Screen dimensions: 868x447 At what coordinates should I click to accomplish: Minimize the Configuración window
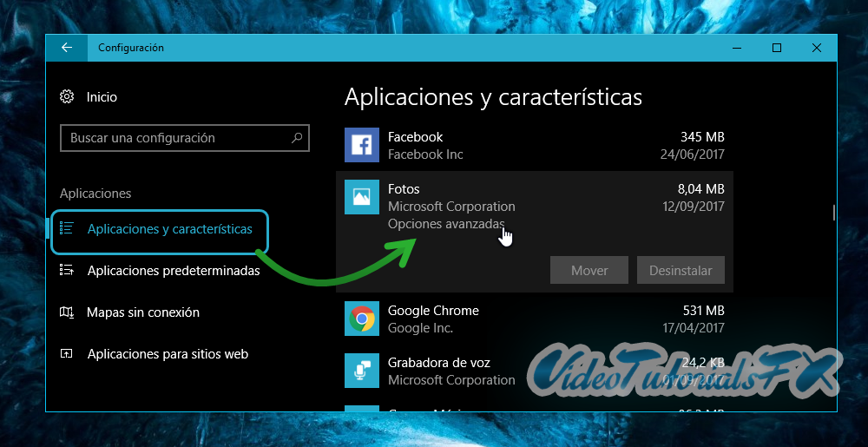point(737,48)
